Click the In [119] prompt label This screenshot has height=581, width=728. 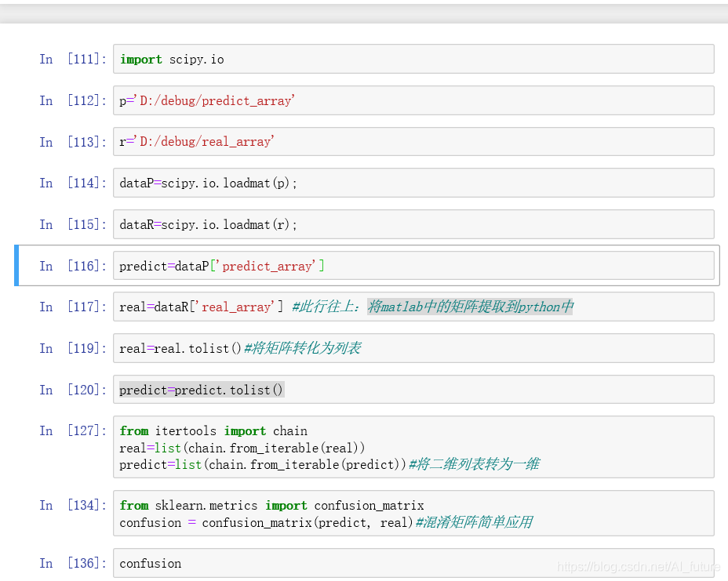73,348
